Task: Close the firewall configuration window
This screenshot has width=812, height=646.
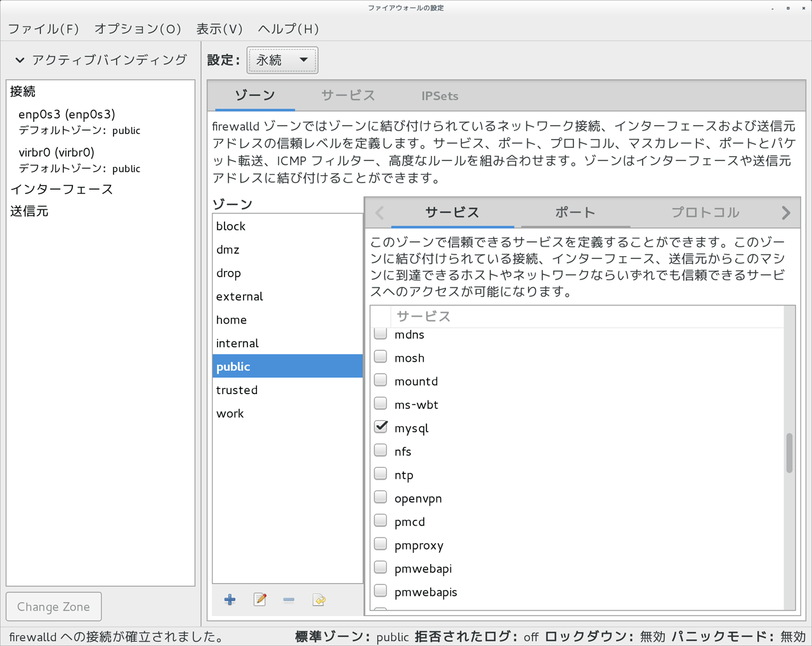Action: [803, 8]
